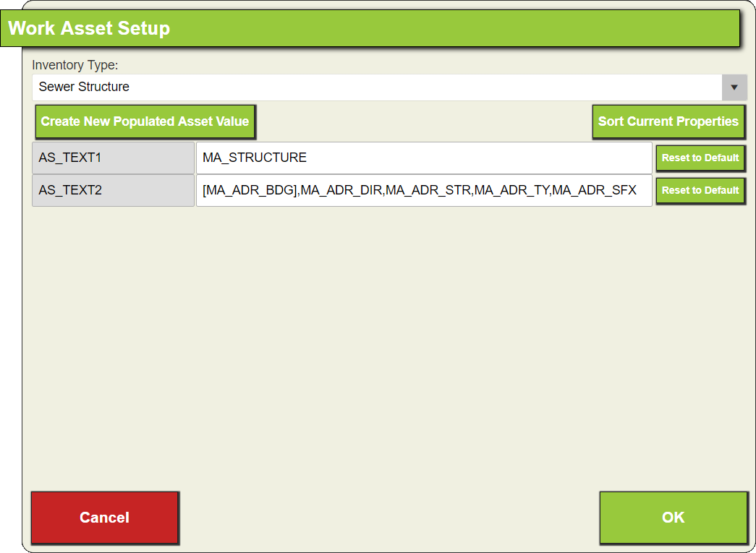Image resolution: width=756 pixels, height=553 pixels.
Task: Click the empty area below the properties
Action: pos(389,347)
